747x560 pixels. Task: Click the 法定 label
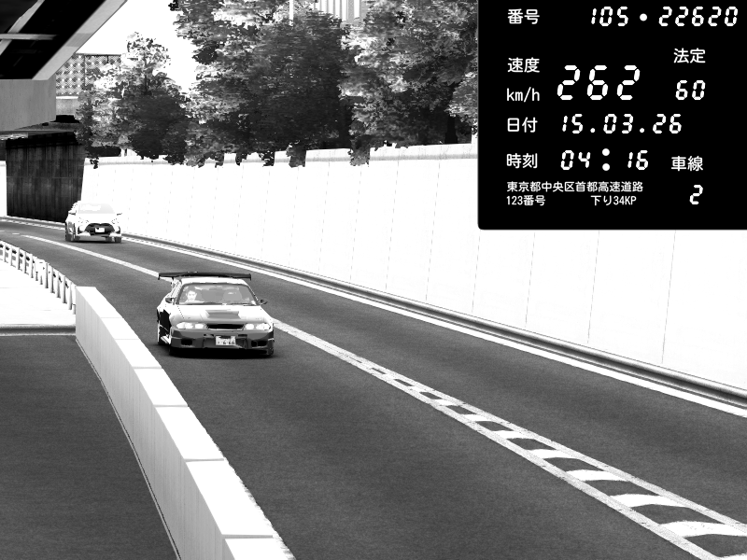point(689,56)
